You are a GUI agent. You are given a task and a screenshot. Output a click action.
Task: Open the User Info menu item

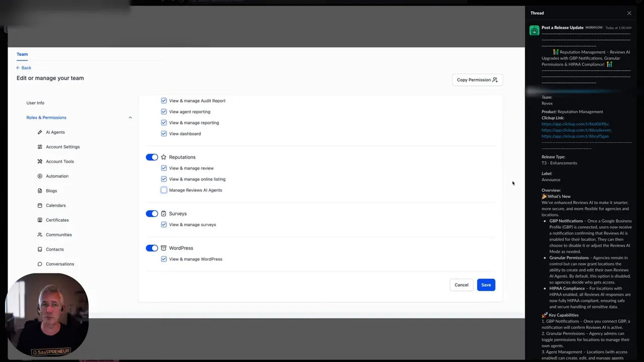pyautogui.click(x=35, y=103)
